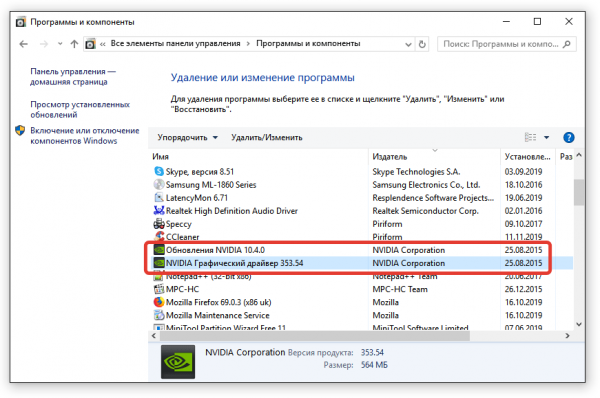Viewport: 600px width, 398px height.
Task: Click the Mozilla Firefox icon
Action: (x=159, y=302)
